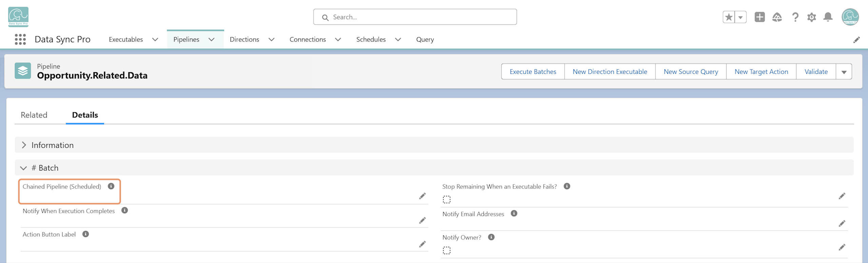Click the New Source Query button

click(x=691, y=72)
